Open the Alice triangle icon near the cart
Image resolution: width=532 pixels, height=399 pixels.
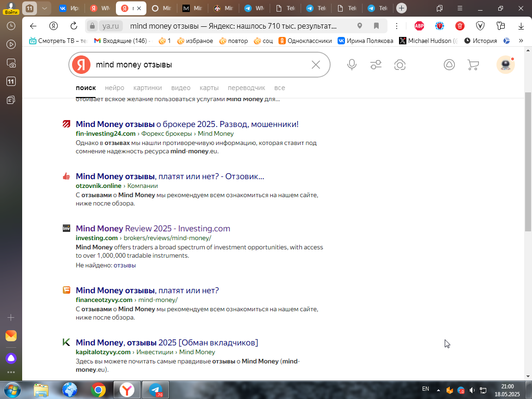[x=449, y=65]
